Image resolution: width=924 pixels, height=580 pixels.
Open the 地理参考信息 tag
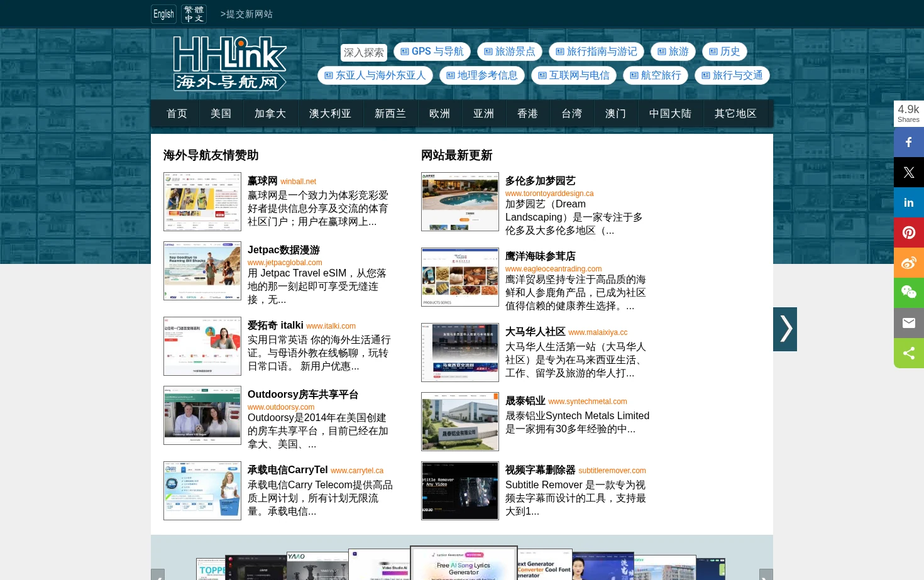(482, 75)
